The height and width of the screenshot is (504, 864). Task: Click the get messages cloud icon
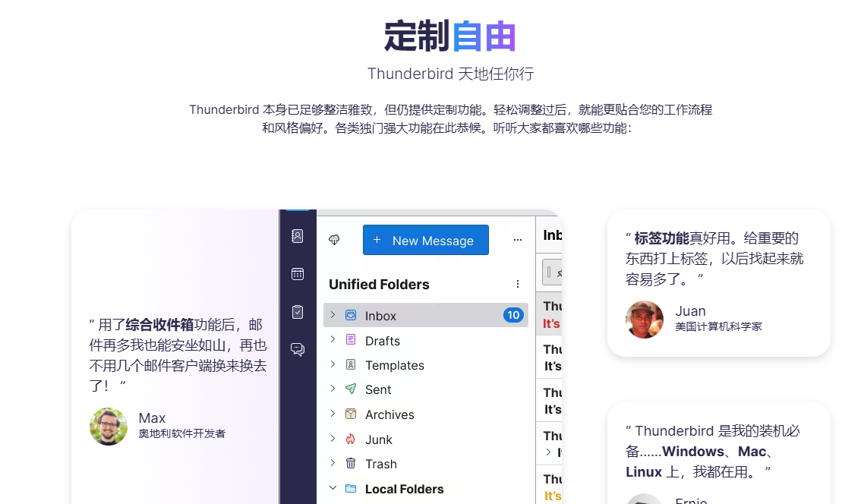(x=334, y=240)
